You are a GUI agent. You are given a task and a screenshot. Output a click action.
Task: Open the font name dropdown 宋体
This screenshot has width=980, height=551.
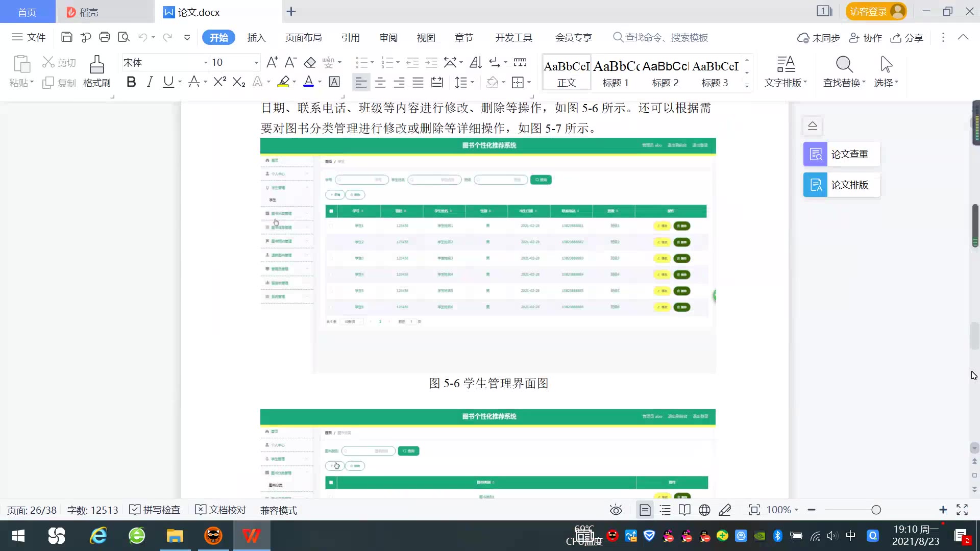point(206,63)
